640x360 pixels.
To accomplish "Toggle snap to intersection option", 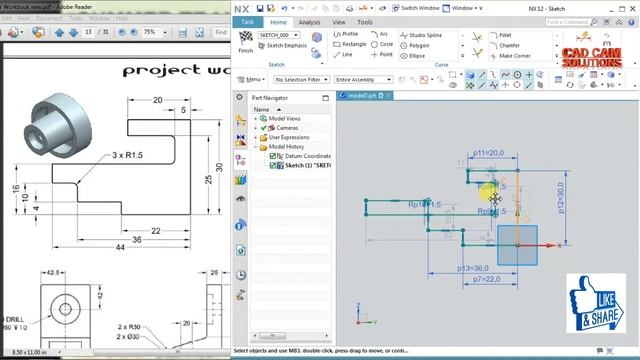I will [x=505, y=85].
